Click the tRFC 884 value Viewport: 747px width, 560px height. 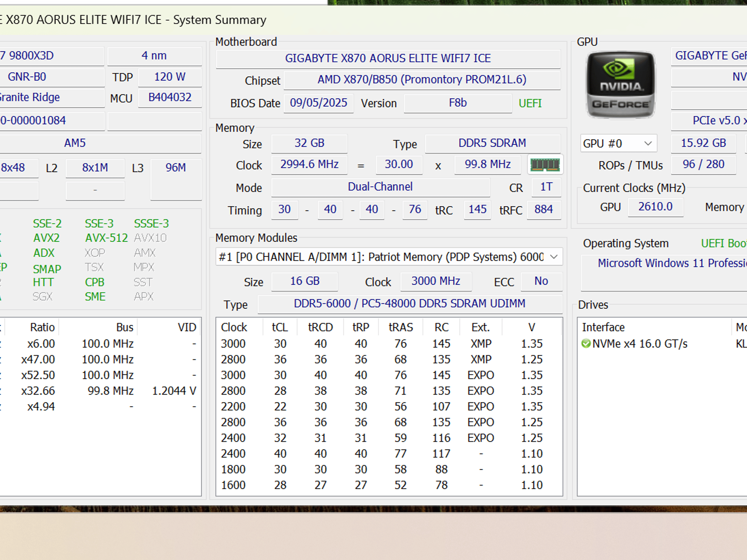point(543,210)
